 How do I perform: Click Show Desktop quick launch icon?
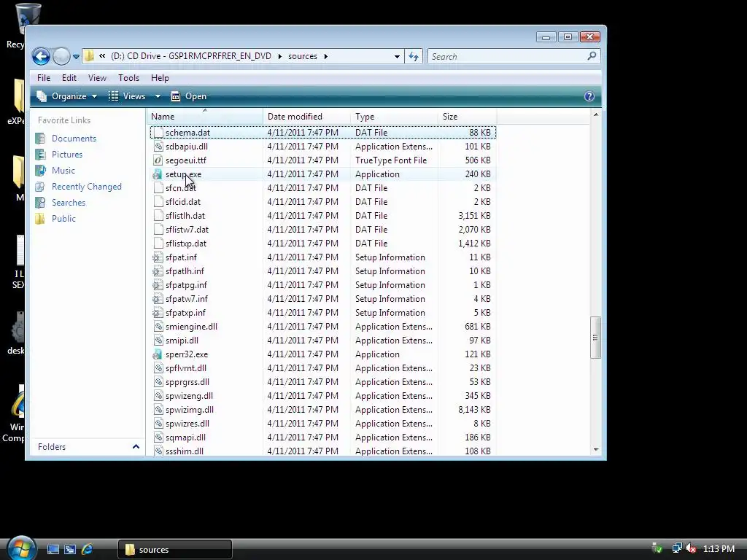pyautogui.click(x=53, y=550)
